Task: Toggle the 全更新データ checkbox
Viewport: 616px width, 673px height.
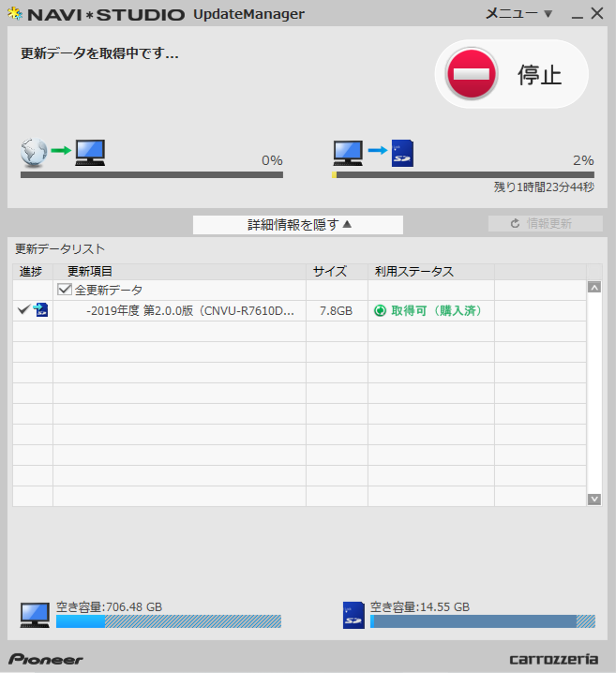Action: 65,290
